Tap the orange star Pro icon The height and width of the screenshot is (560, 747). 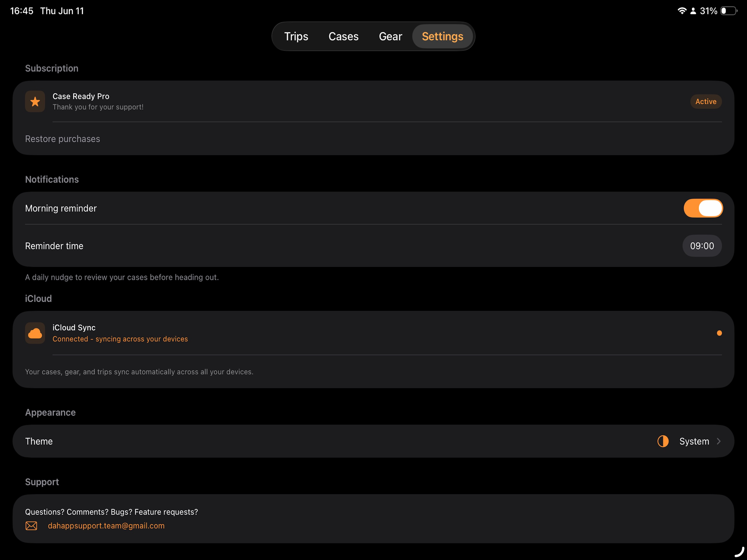(x=35, y=101)
